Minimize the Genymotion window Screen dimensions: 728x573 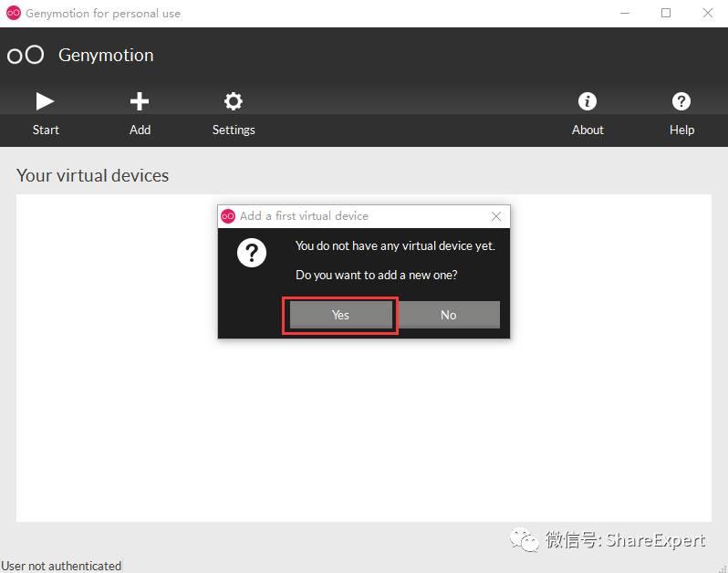625,13
